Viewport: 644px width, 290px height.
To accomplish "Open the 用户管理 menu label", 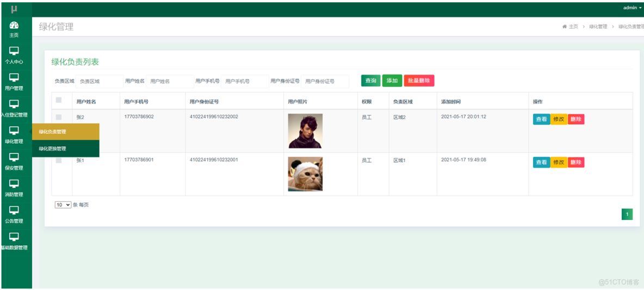I will tap(14, 88).
